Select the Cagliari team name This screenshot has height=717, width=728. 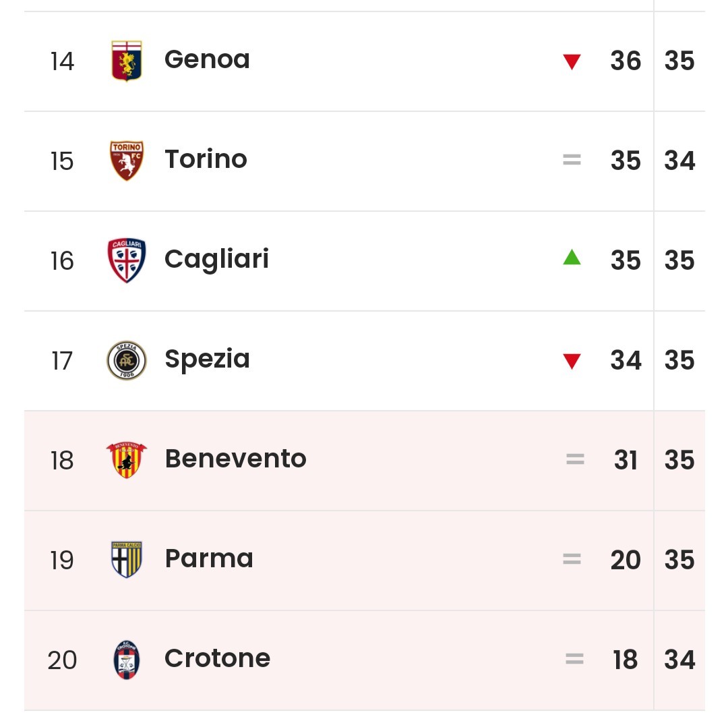pyautogui.click(x=216, y=260)
